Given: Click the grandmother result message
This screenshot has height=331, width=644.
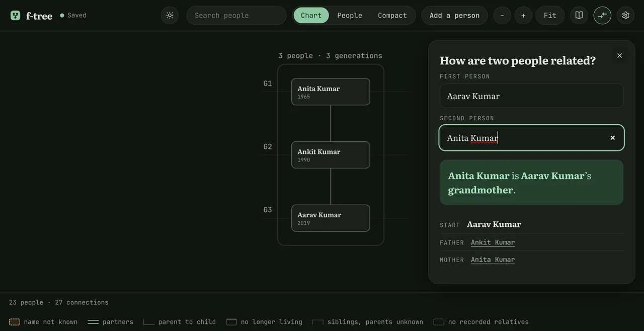Looking at the screenshot, I should point(532,183).
